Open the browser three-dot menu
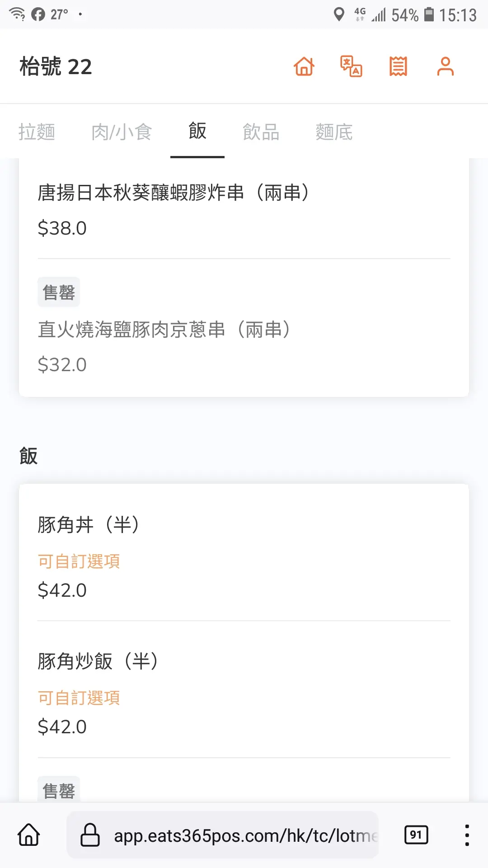The width and height of the screenshot is (488, 868). click(467, 835)
